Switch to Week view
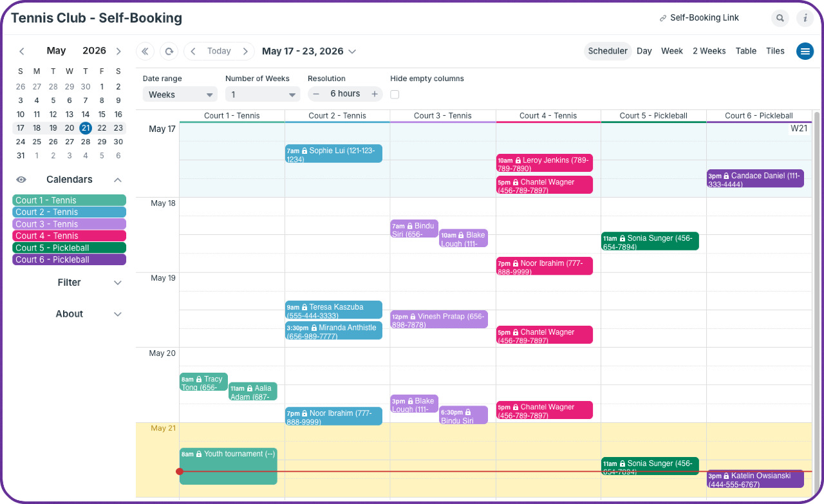 click(x=672, y=51)
